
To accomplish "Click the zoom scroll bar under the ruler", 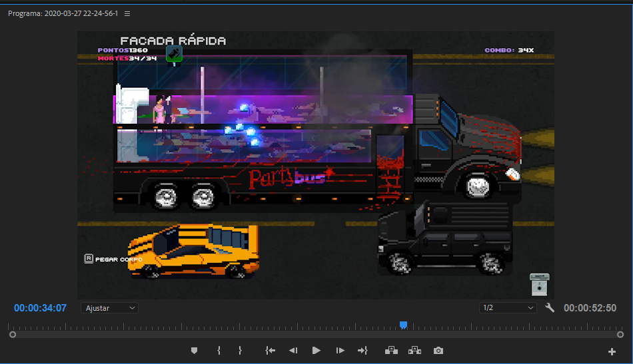I will (x=316, y=335).
